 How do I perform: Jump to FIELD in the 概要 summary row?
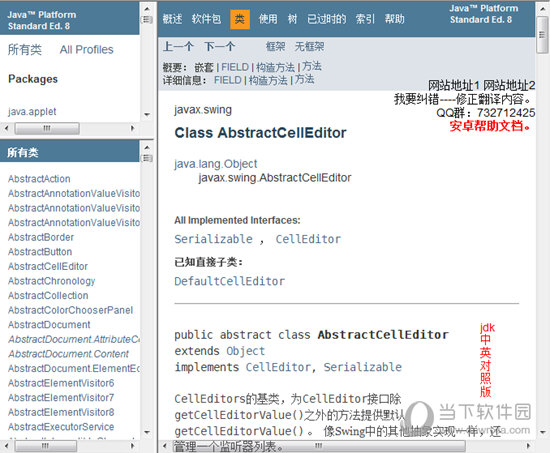tap(235, 67)
